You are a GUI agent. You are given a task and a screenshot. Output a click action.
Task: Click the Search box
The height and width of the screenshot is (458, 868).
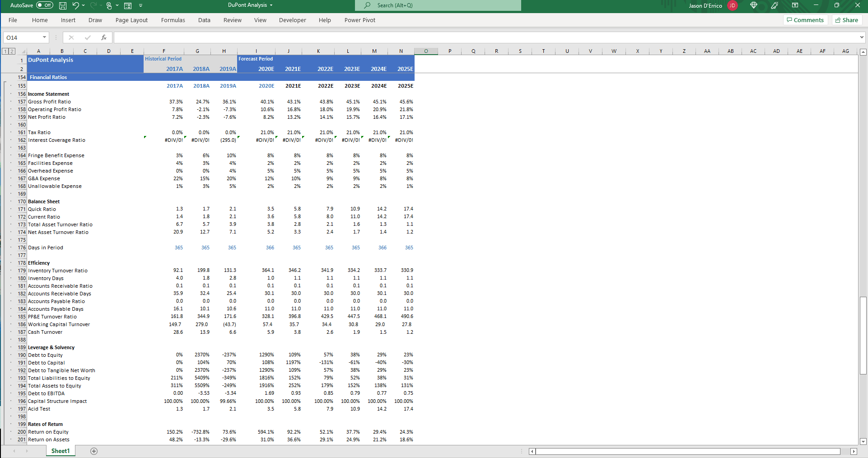click(x=438, y=5)
